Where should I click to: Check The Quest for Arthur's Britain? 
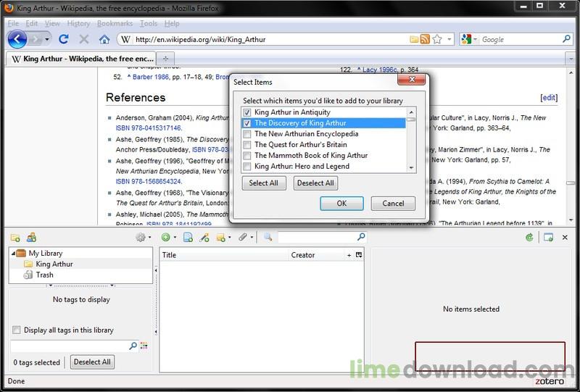(247, 145)
